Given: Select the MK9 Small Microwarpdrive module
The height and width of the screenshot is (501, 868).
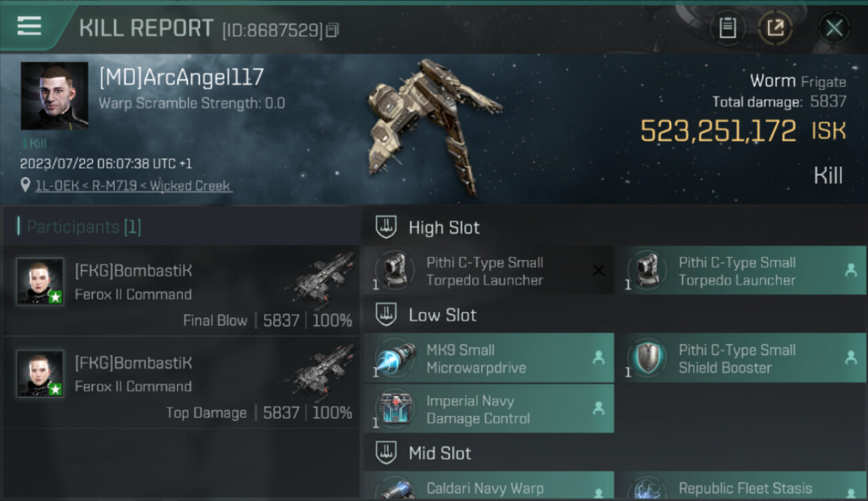Looking at the screenshot, I should [x=488, y=359].
